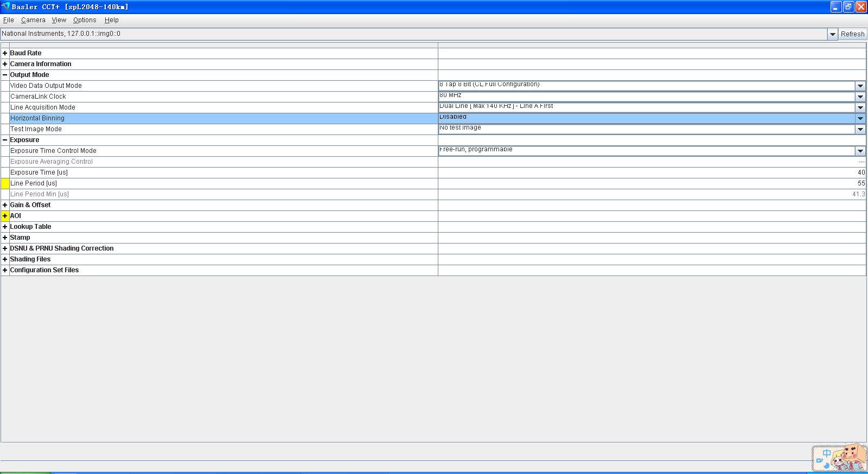Click the National Instruments port field
The height and width of the screenshot is (474, 868).
coord(414,34)
